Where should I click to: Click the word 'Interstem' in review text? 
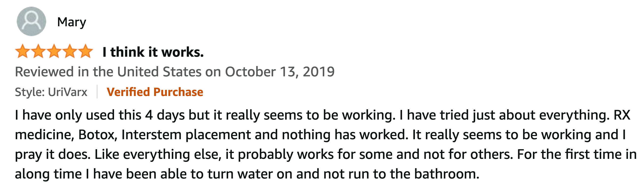click(151, 135)
